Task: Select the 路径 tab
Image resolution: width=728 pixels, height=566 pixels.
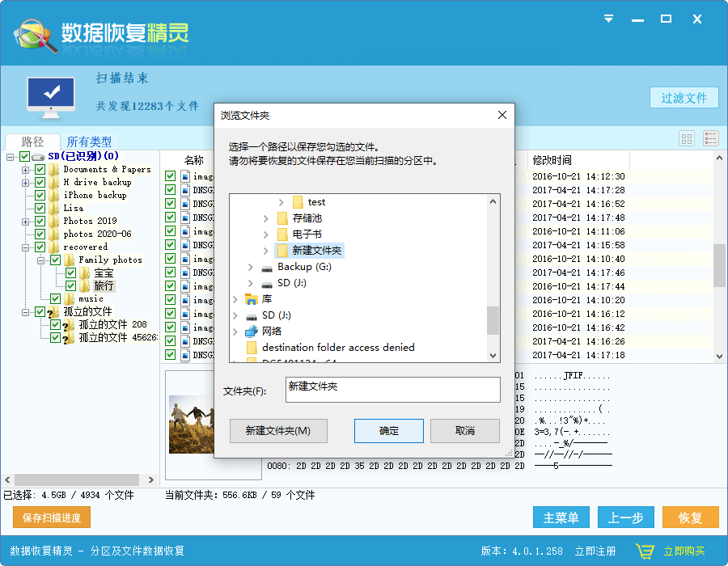Action: click(x=34, y=141)
